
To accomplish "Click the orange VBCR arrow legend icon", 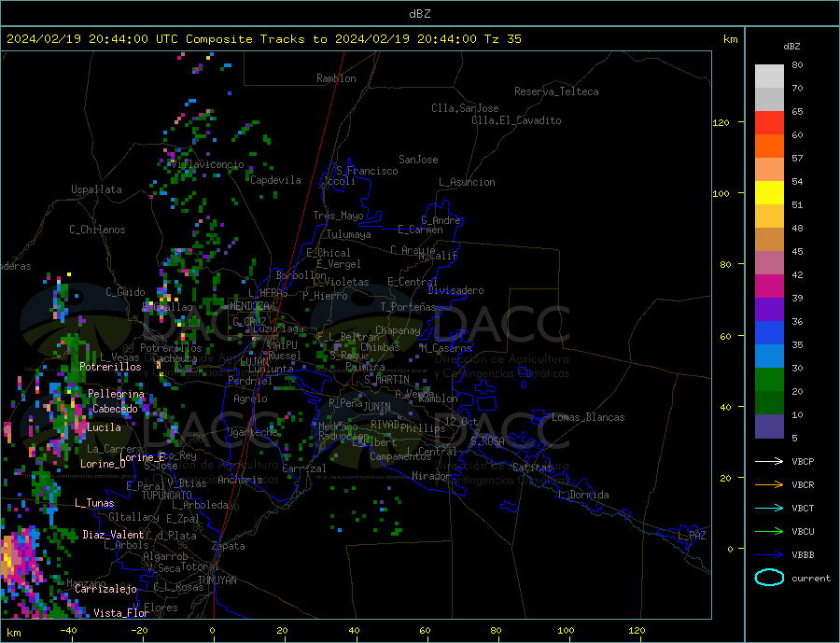I will click(769, 484).
